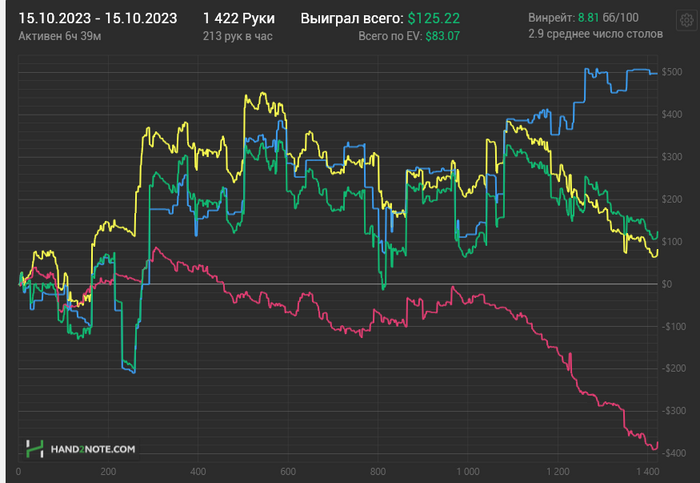Click the -$200 y-axis label
Screen dimensions: 700x483
click(x=674, y=368)
